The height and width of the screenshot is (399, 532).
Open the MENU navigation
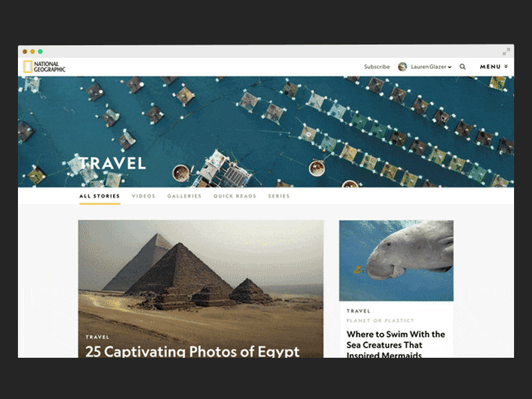(490, 67)
